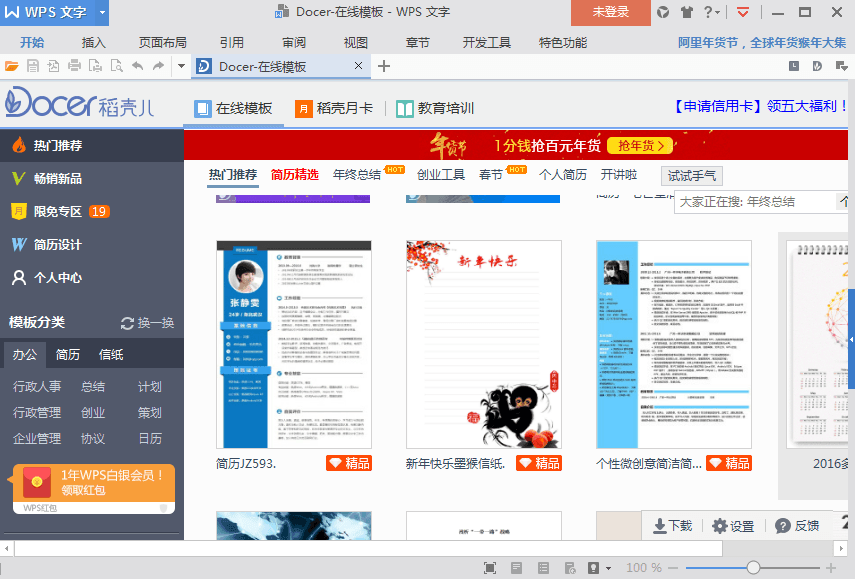This screenshot has width=855, height=579.
Task: Click the 试试手气 button
Action: 691,176
